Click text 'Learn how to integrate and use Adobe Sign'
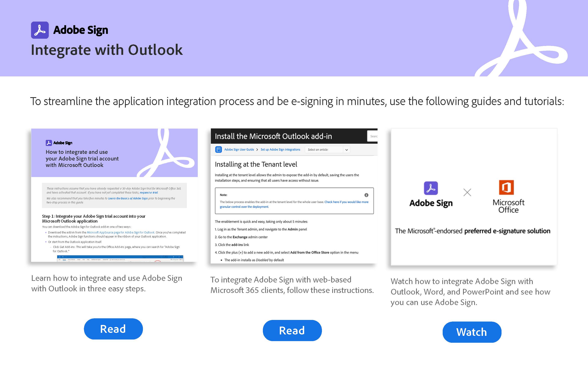The width and height of the screenshot is (588, 378). pyautogui.click(x=107, y=278)
